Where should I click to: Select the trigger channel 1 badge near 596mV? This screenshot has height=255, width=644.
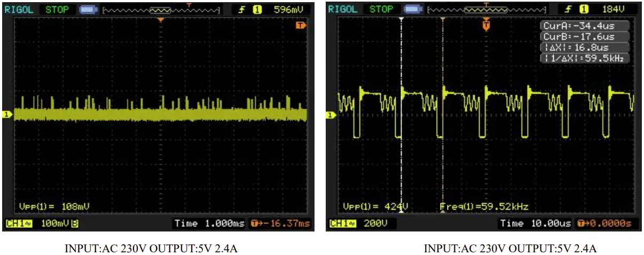[x=257, y=10]
